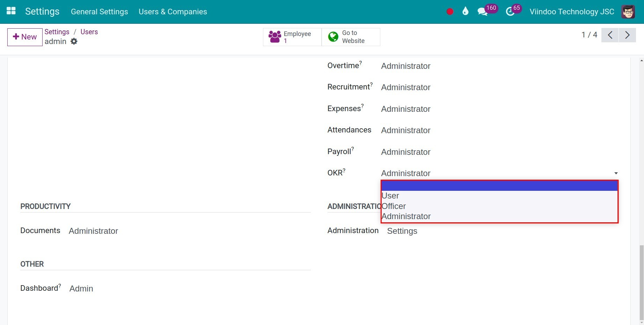Click the Expenses help question mark
The height and width of the screenshot is (325, 644).
tap(362, 106)
